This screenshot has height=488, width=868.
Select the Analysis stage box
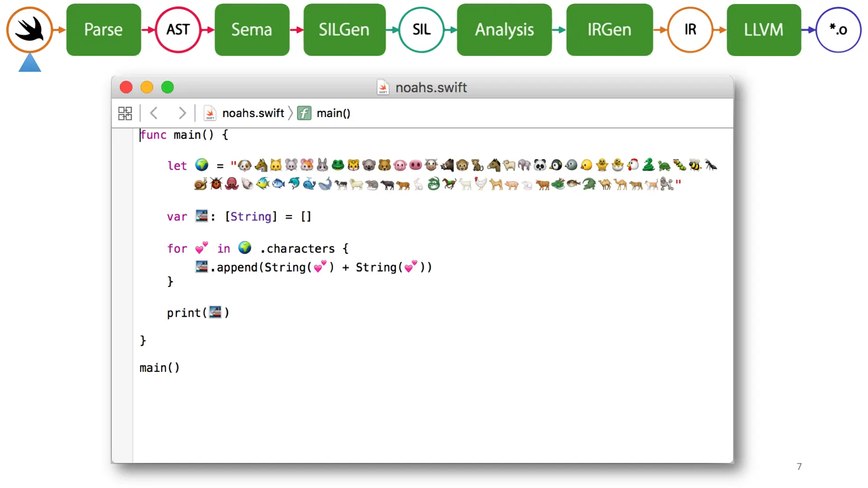pyautogui.click(x=504, y=30)
